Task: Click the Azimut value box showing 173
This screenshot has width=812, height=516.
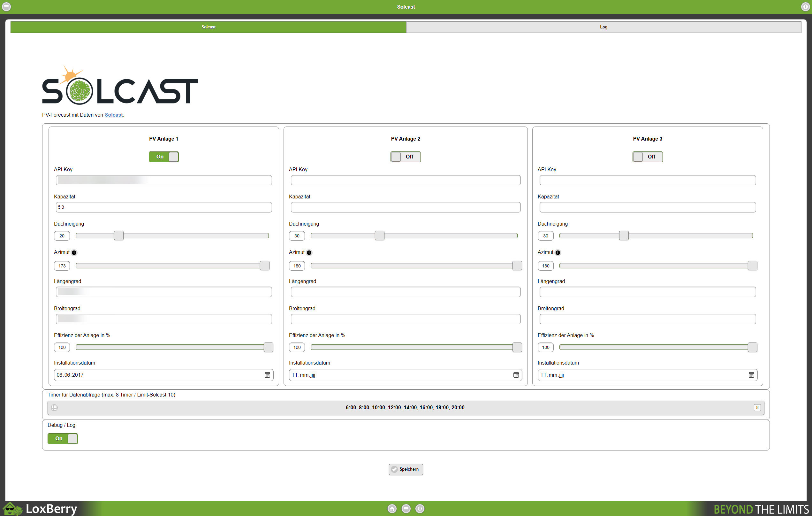Action: coord(62,266)
